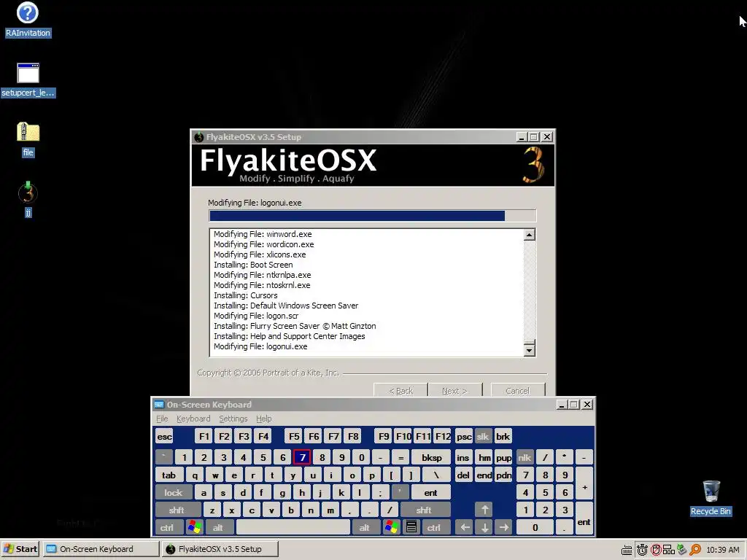Click the spacebar key
Viewport: 747px width, 560px height.
click(293, 527)
